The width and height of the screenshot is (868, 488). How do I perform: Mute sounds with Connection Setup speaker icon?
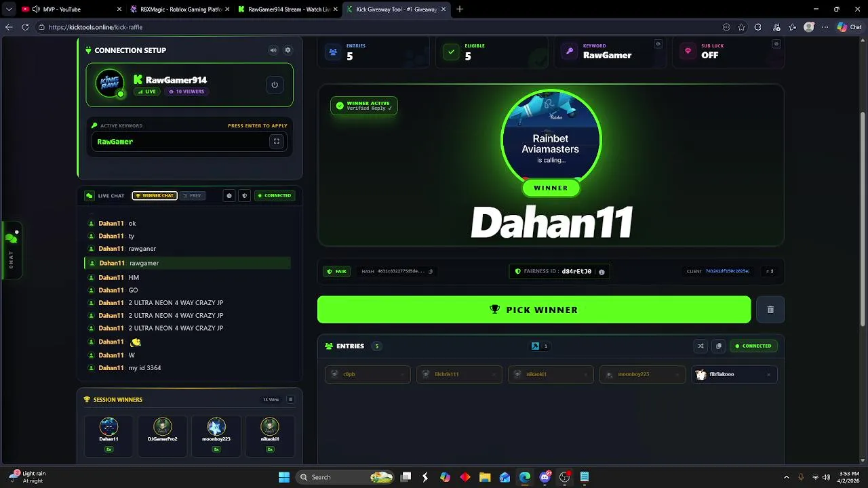tap(273, 50)
